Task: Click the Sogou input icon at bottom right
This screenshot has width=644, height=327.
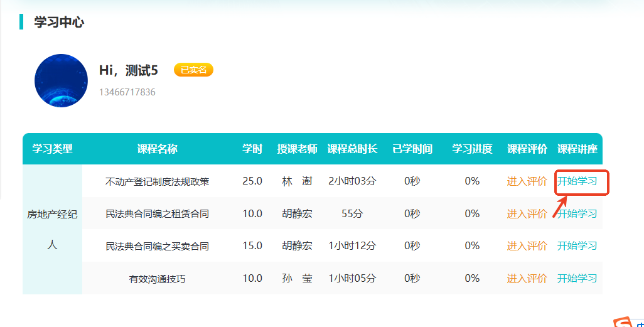Action: (623, 322)
